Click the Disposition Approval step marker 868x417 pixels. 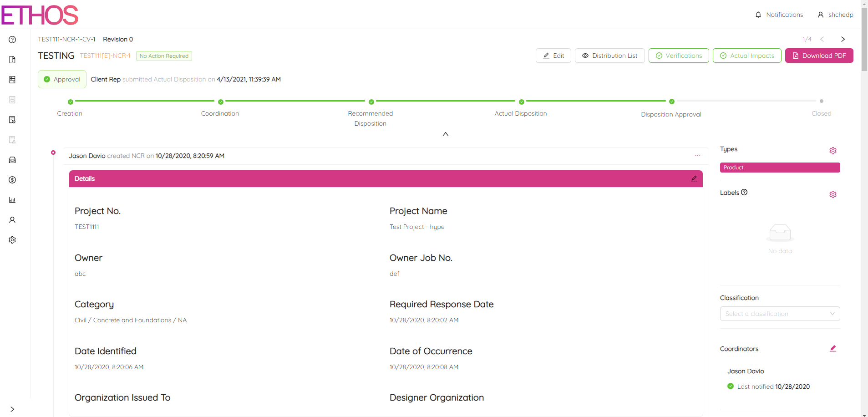(671, 102)
